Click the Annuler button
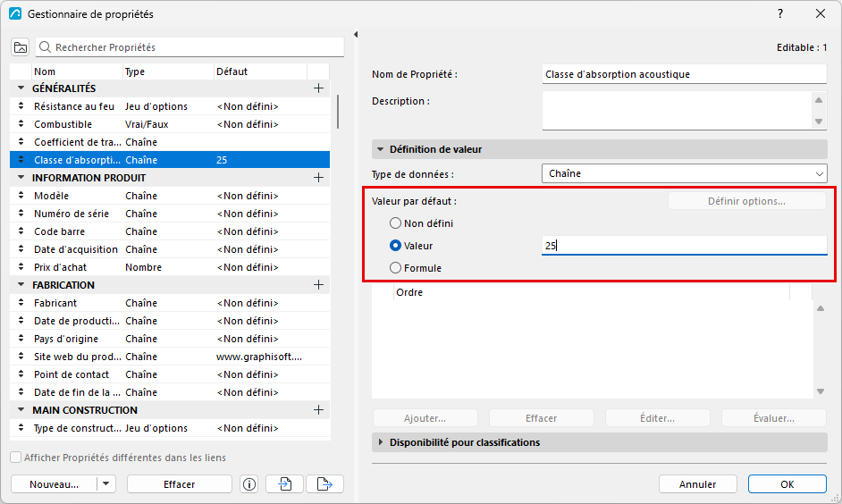The height and width of the screenshot is (504, 842). coord(697,484)
